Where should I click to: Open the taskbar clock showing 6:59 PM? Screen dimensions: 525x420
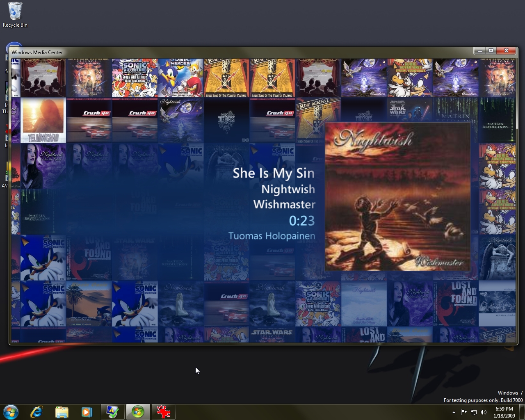point(504,412)
